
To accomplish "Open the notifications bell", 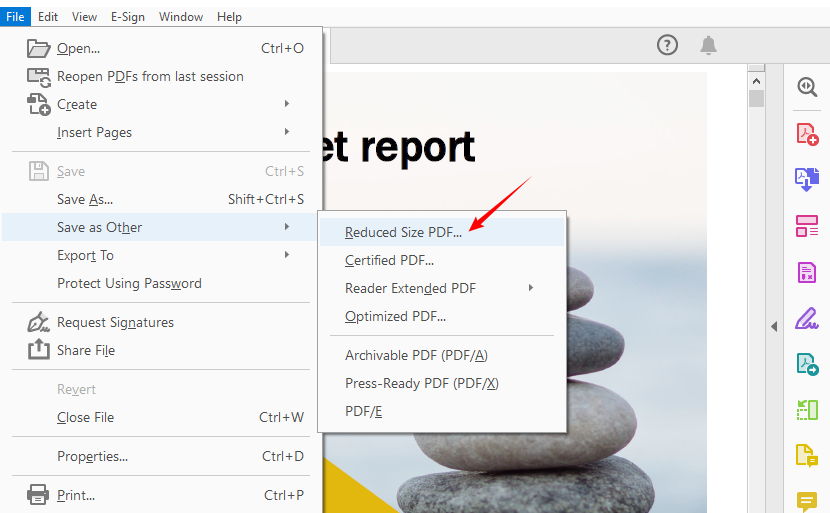I will tap(708, 45).
